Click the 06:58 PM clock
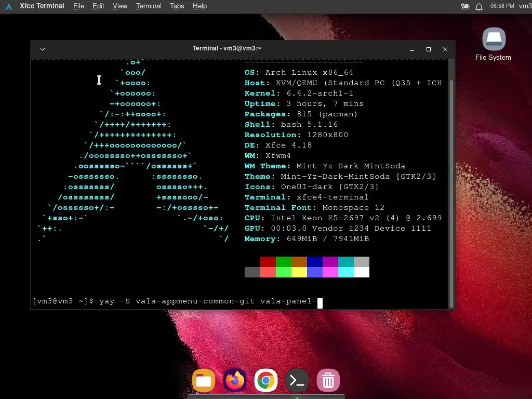 click(x=502, y=6)
